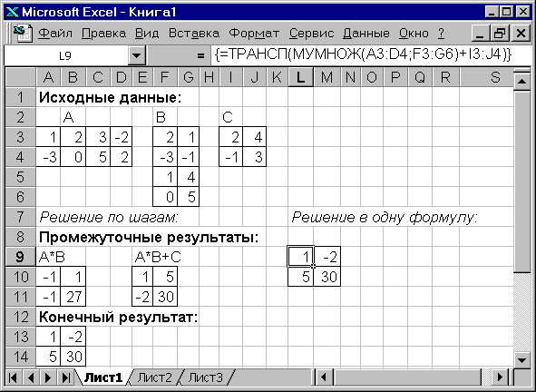Expand the Name Box dropdown arrow

coord(137,55)
